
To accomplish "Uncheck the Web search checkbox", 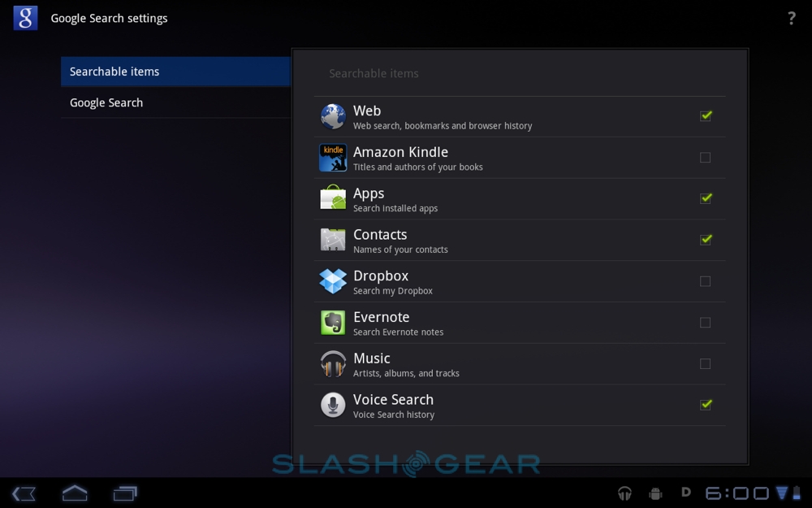I will tap(706, 116).
